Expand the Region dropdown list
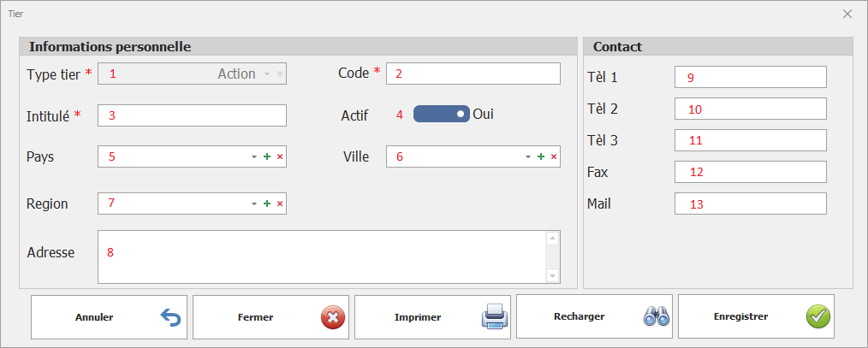This screenshot has height=348, width=868. (253, 204)
